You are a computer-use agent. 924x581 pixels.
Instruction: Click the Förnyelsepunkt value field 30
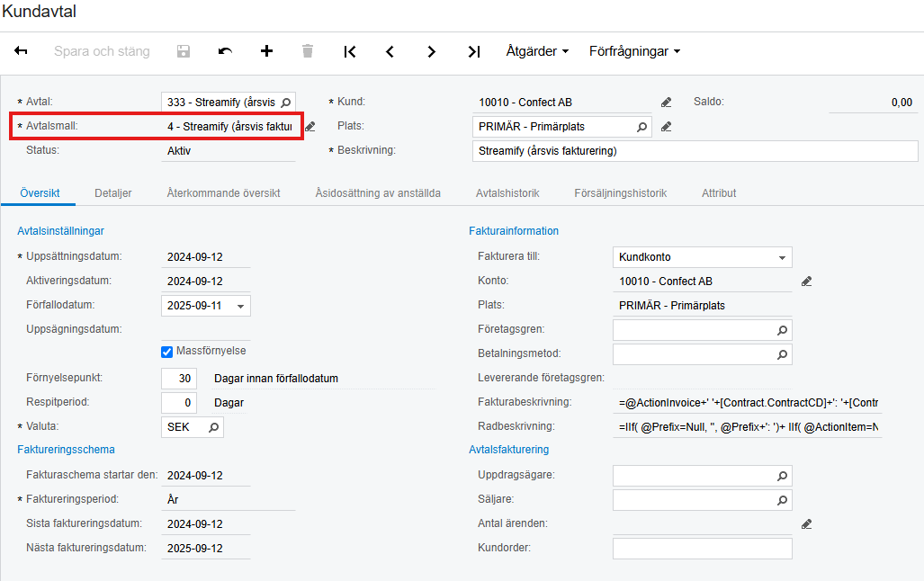click(178, 379)
